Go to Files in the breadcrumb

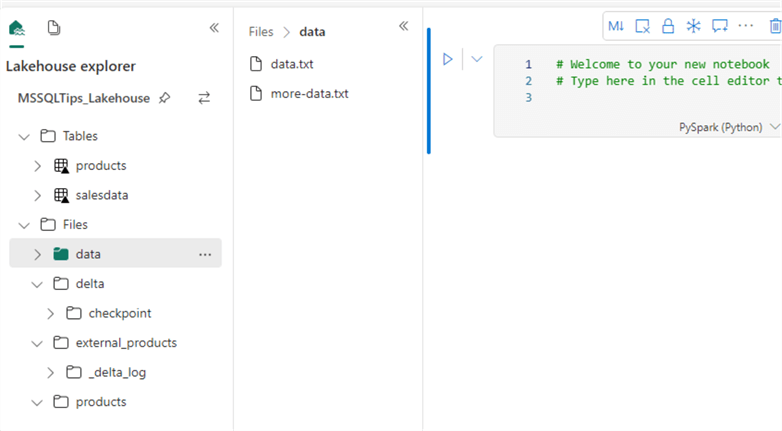pyautogui.click(x=261, y=32)
